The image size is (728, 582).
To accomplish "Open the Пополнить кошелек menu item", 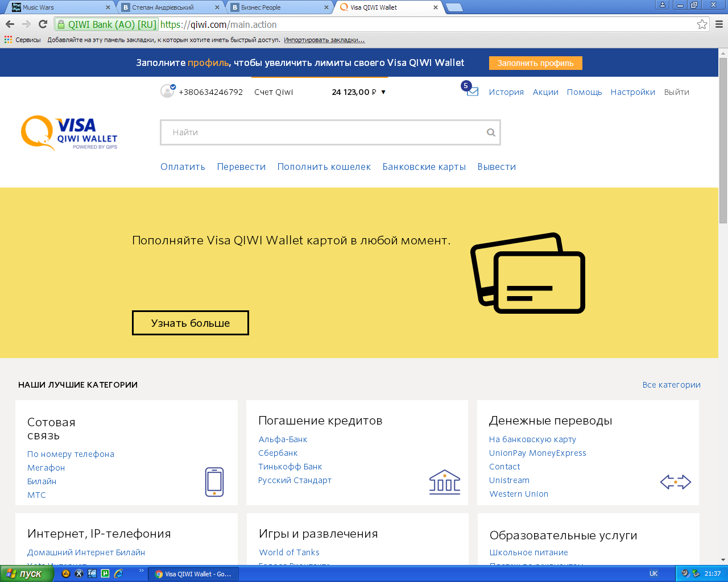I will point(324,167).
